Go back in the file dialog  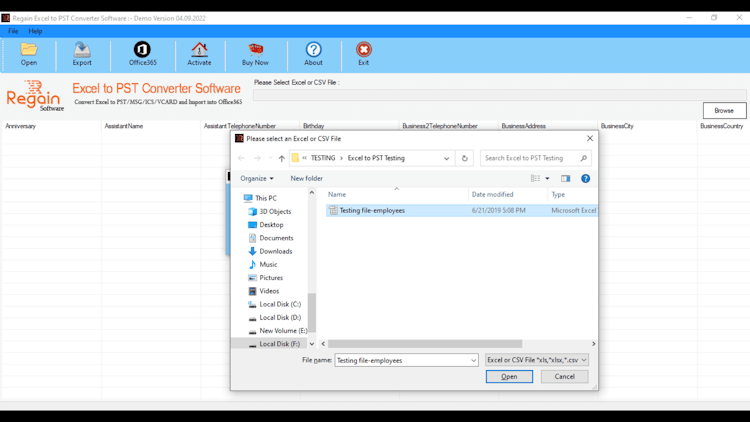point(241,158)
